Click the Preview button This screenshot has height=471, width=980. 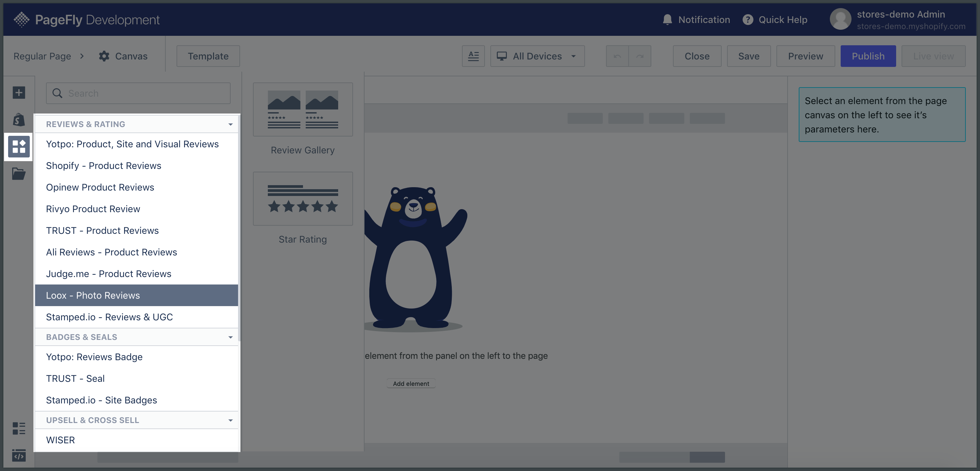(806, 56)
